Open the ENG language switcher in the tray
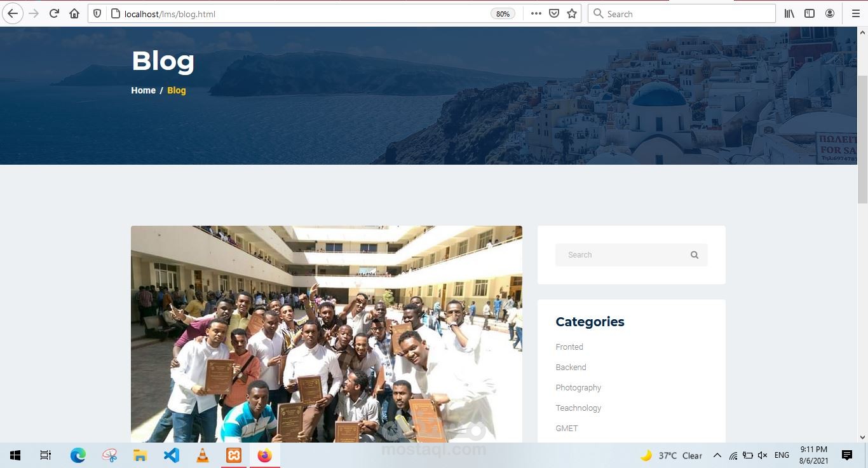The image size is (868, 468). pyautogui.click(x=782, y=455)
